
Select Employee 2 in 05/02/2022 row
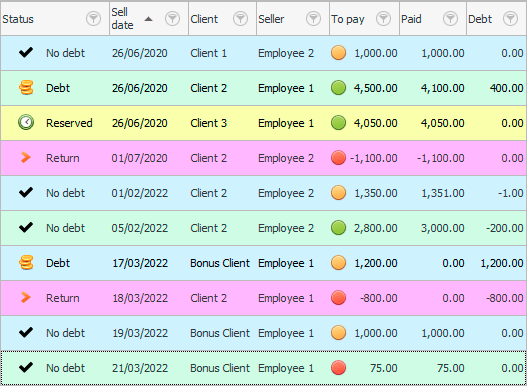pos(293,228)
